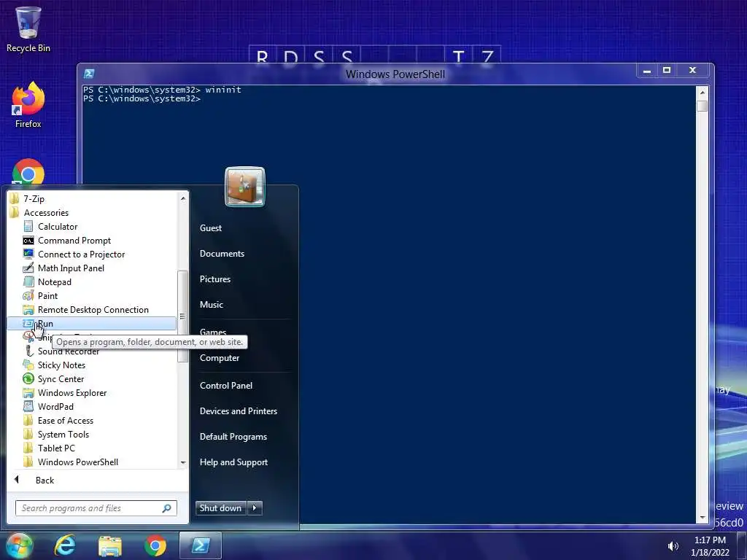This screenshot has height=560, width=747.
Task: Open the Recycle Bin desktop icon
Action: (x=28, y=28)
